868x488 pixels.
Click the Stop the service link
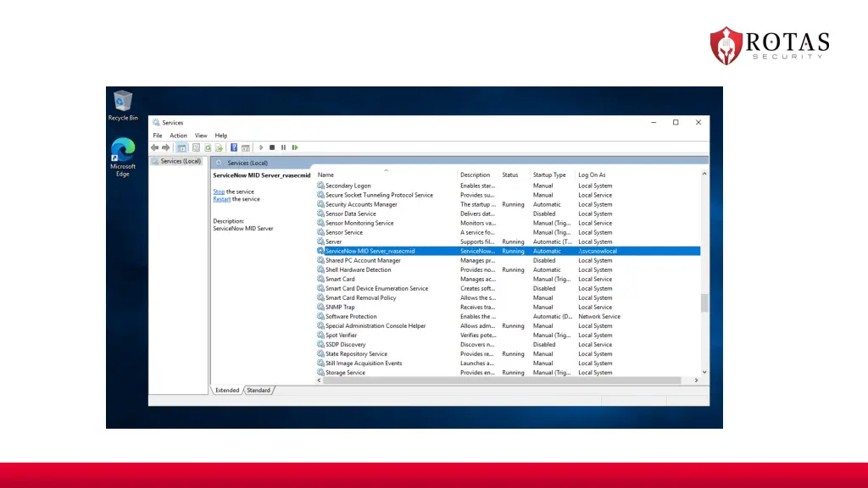click(x=219, y=191)
